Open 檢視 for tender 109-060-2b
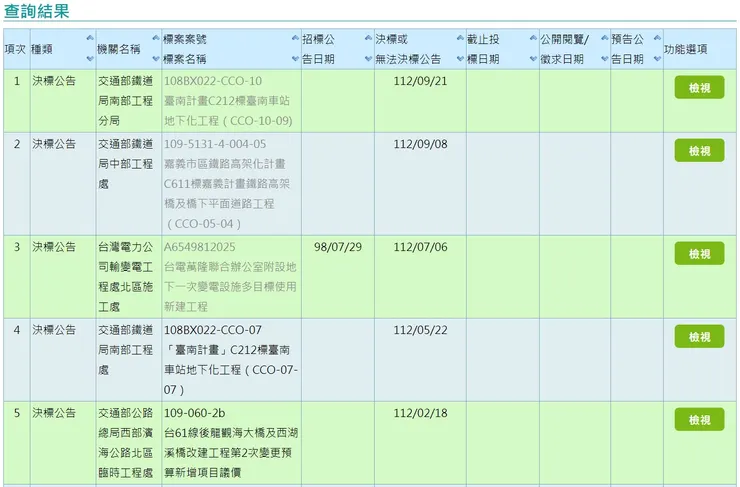Image resolution: width=740 pixels, height=487 pixels. [699, 420]
